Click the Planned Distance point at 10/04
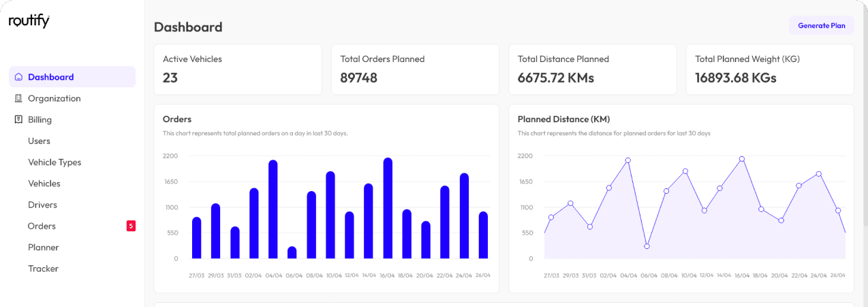Viewport: 868px width, 307px height. 685,171
